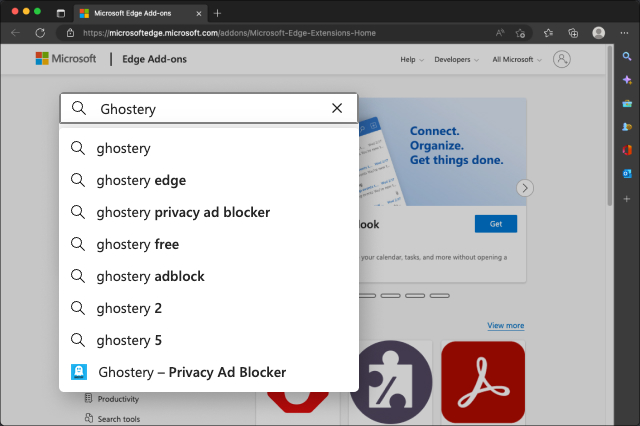Open the View more link

tap(505, 325)
